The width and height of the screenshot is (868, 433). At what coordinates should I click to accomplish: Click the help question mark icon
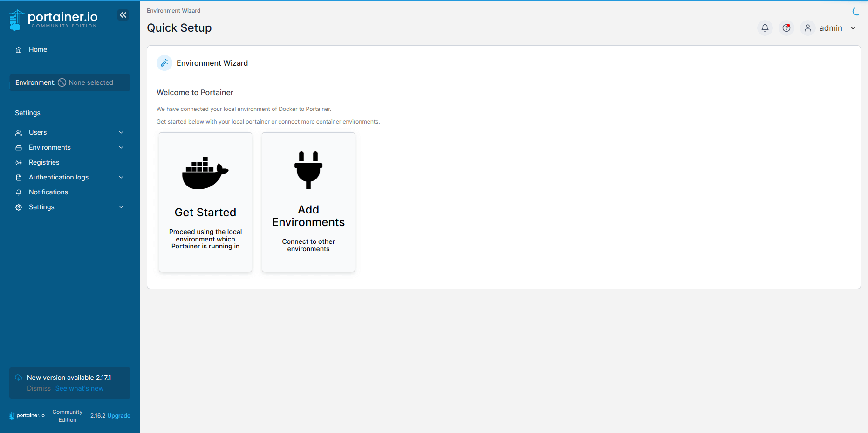786,28
